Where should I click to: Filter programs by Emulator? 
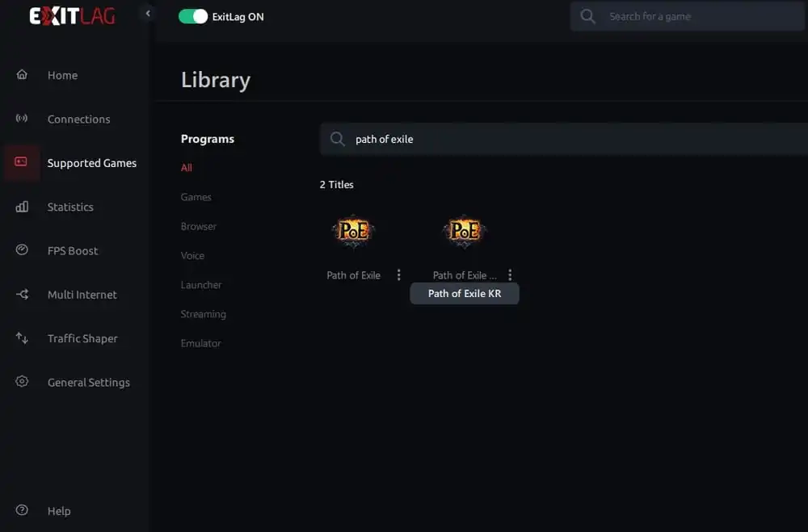[200, 343]
